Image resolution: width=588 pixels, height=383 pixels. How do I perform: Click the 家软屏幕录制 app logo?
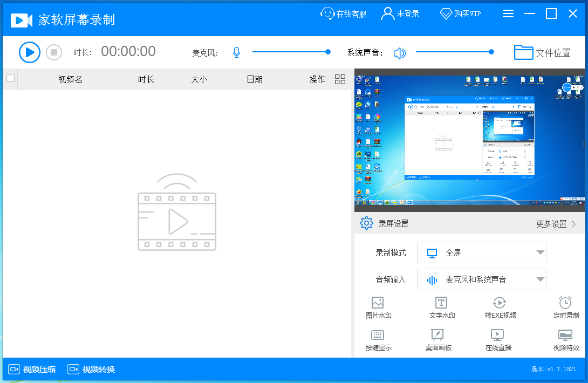(63, 20)
